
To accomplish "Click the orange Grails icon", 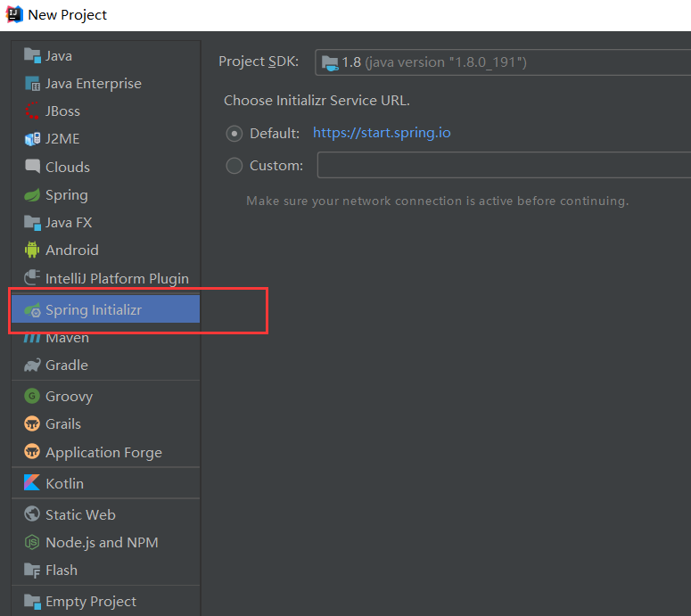I will pyautogui.click(x=32, y=423).
